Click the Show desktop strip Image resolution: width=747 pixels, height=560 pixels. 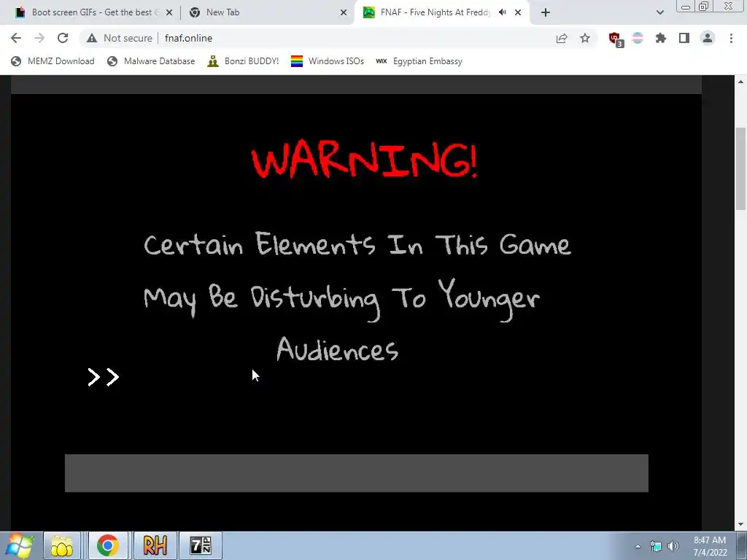[742, 545]
